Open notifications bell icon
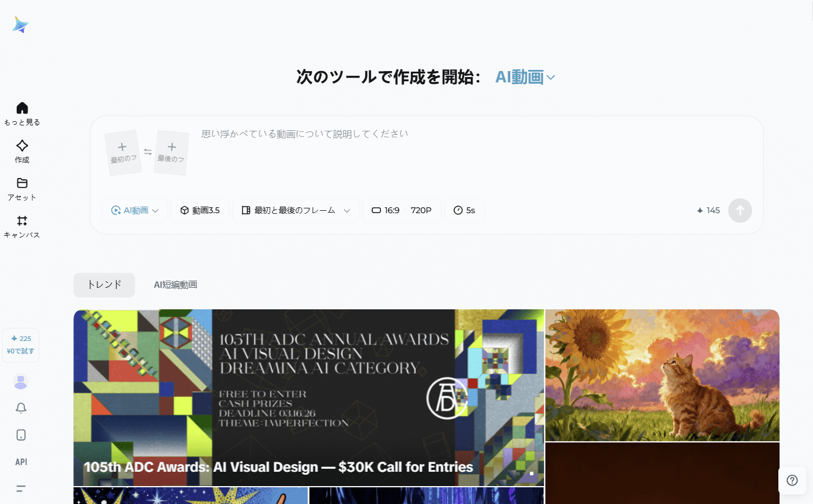813x504 pixels. pyautogui.click(x=21, y=408)
